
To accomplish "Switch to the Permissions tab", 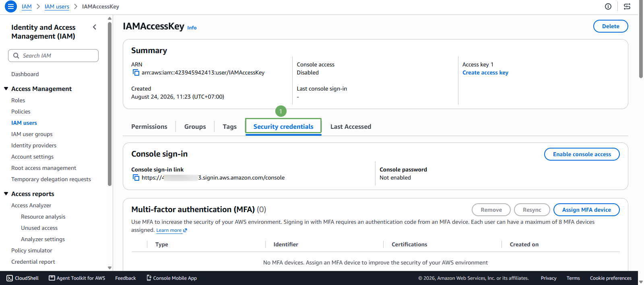I will 149,126.
